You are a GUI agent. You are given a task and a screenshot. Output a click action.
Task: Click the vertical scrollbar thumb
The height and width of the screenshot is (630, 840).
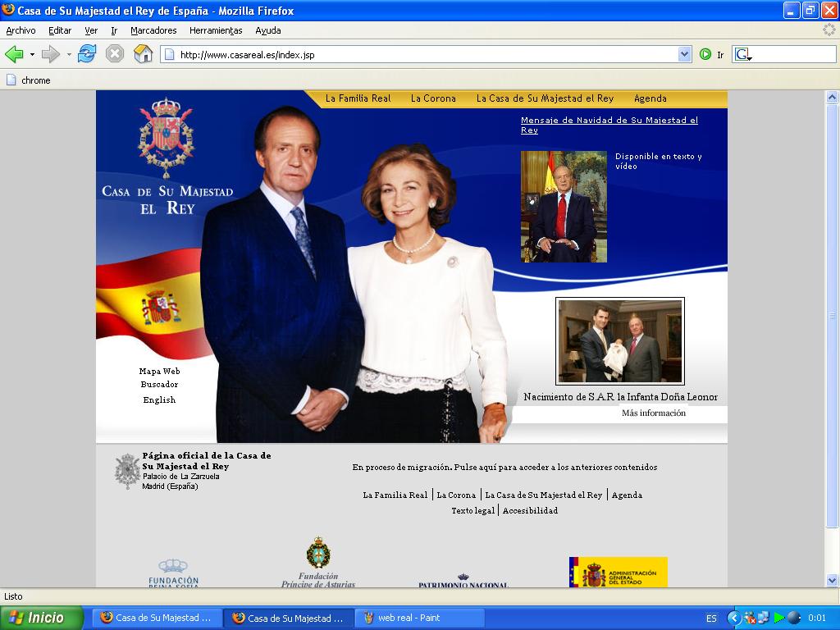coord(832,316)
